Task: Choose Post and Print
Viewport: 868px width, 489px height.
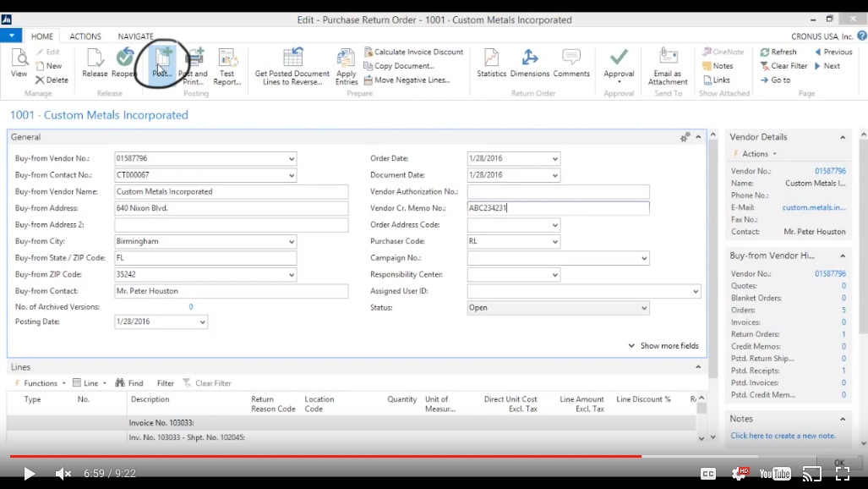Action: point(194,67)
